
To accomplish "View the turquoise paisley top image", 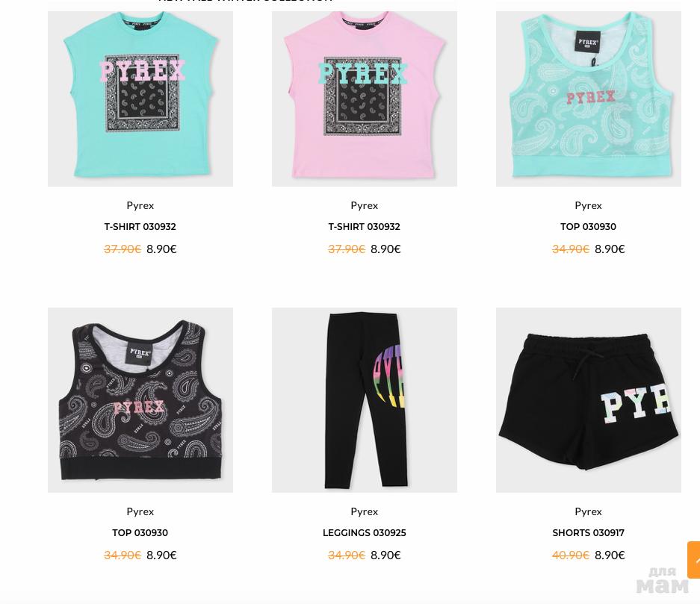I will [x=589, y=99].
